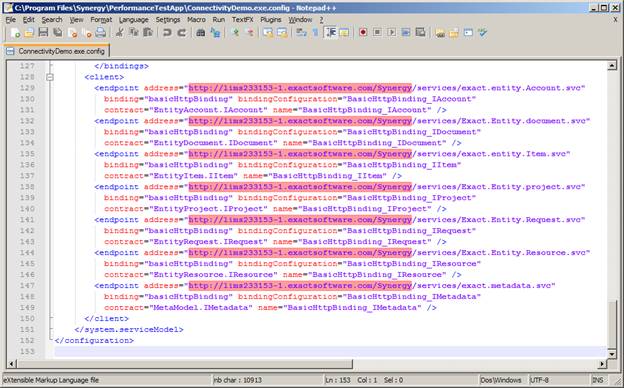The width and height of the screenshot is (624, 388).
Task: Click the blue checkmark plugin icon
Action: point(482,33)
